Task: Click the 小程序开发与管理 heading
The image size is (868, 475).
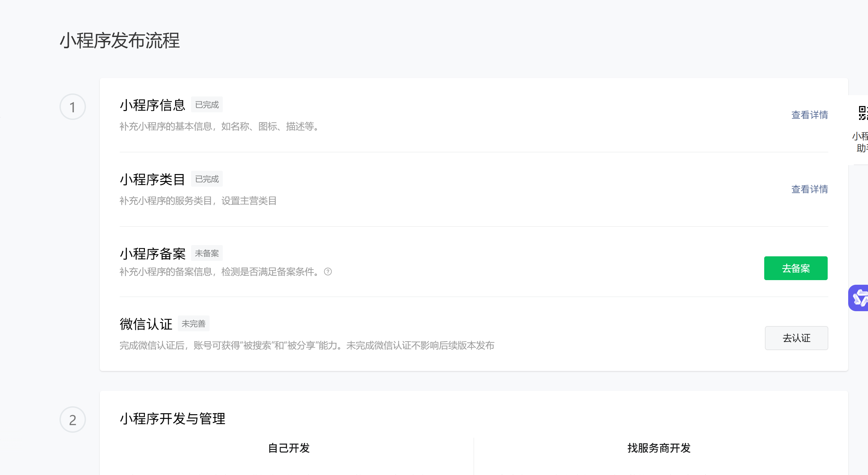Action: (173, 419)
